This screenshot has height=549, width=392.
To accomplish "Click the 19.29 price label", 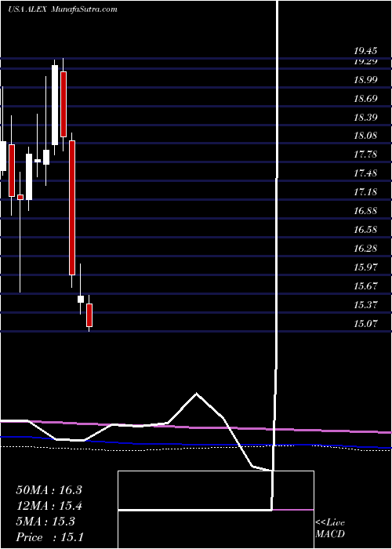I will click(365, 62).
